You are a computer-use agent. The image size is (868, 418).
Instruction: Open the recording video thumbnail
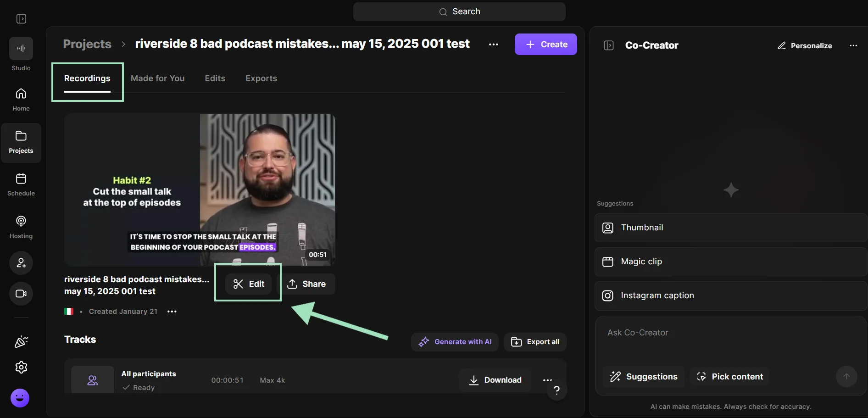tap(200, 190)
